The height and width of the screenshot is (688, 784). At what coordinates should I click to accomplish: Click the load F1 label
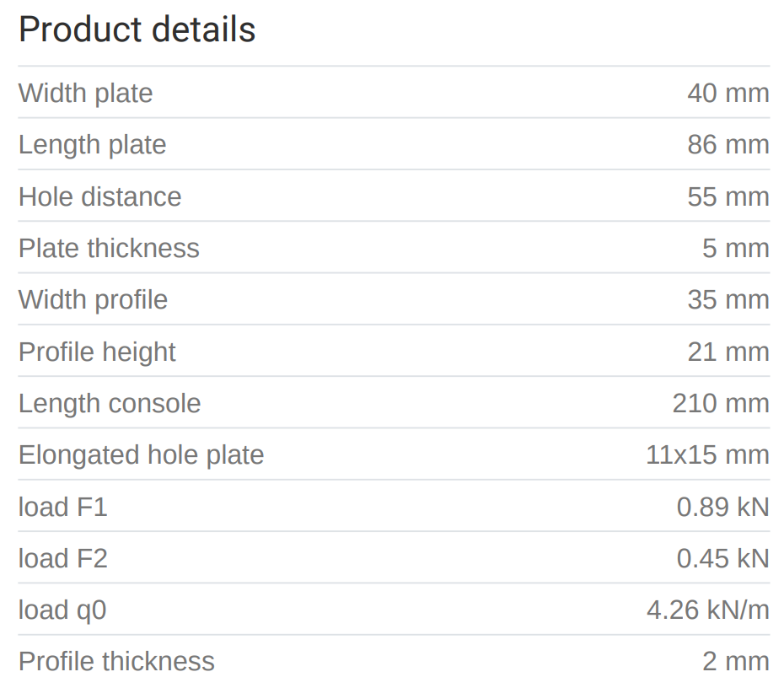tap(63, 507)
